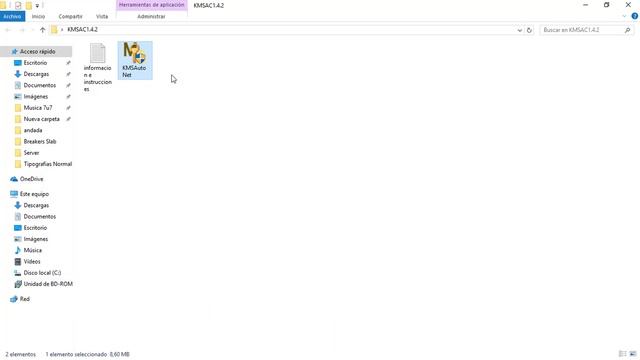Screen dimensions: 640x360
Task: Open the Server folder
Action: pos(31,153)
